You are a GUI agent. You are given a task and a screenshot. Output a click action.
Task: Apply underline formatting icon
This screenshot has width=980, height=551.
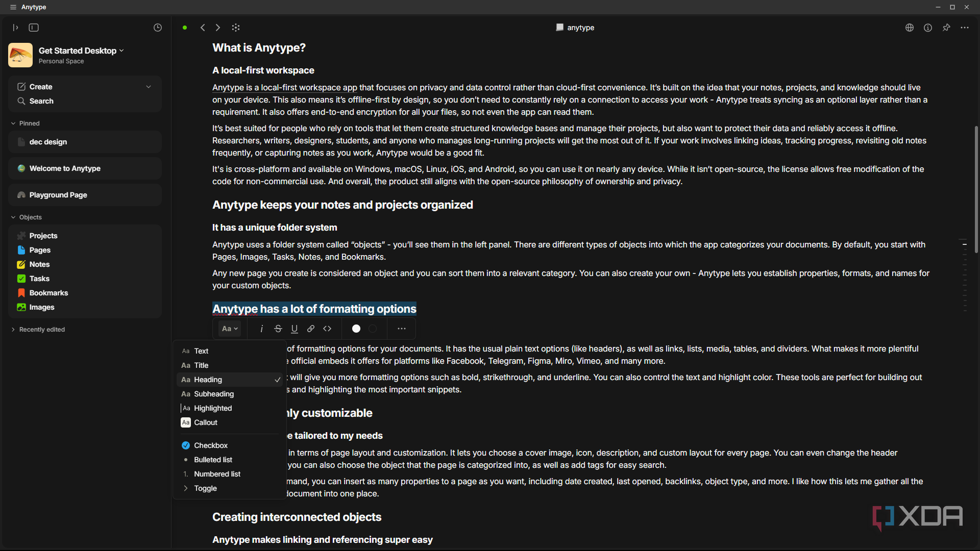tap(295, 329)
